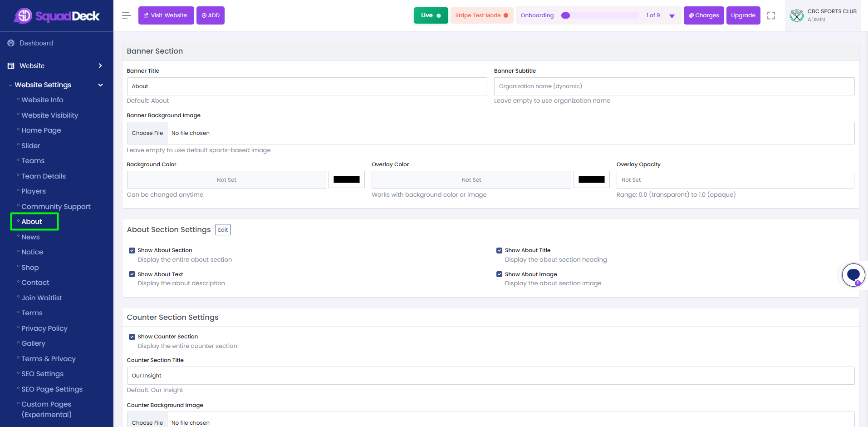
Task: Collapse the Website Settings section
Action: (x=100, y=85)
